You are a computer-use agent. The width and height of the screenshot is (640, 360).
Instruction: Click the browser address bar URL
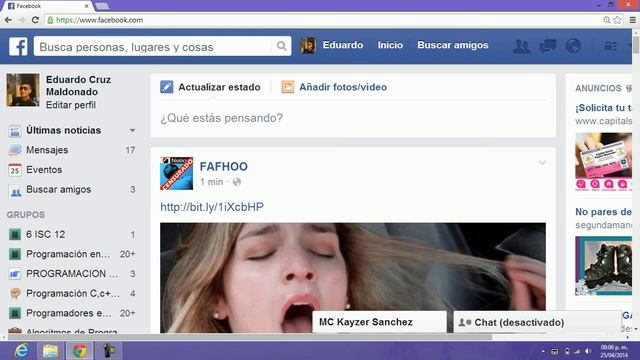point(100,20)
